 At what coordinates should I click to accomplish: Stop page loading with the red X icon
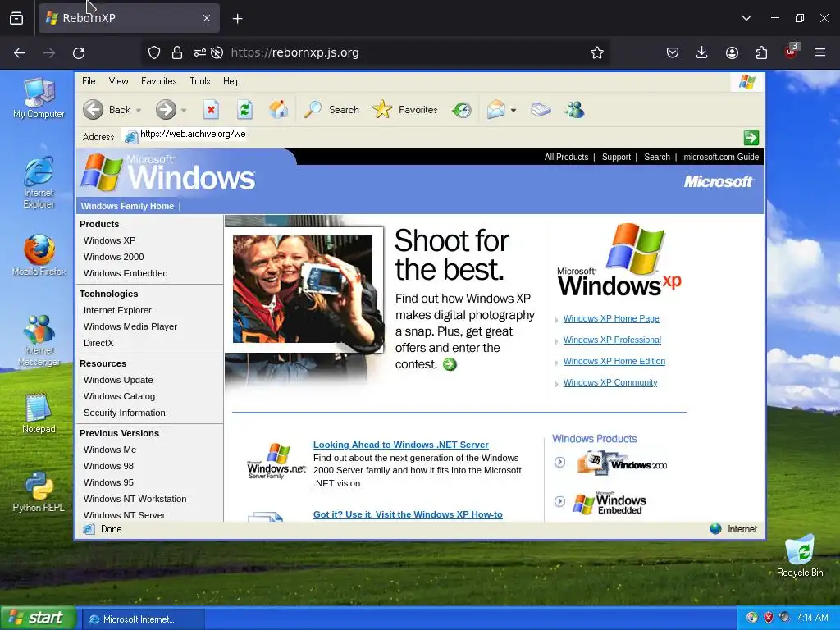[x=211, y=110]
